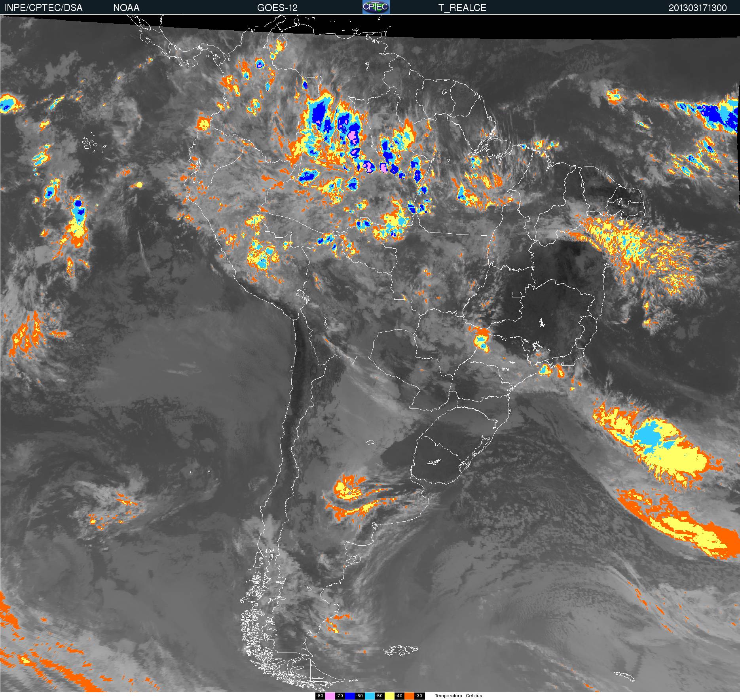
Task: Click the Celsius legend label
Action: click(474, 696)
